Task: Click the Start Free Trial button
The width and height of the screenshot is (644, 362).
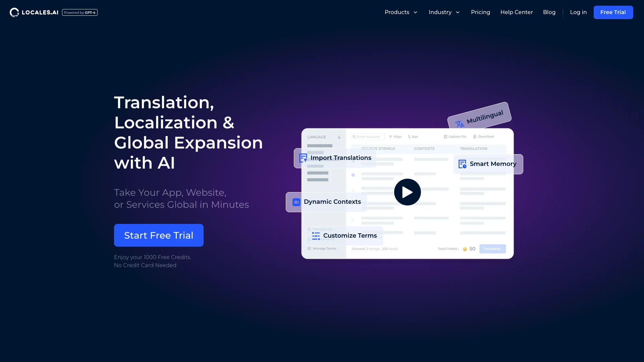Action: 159,235
